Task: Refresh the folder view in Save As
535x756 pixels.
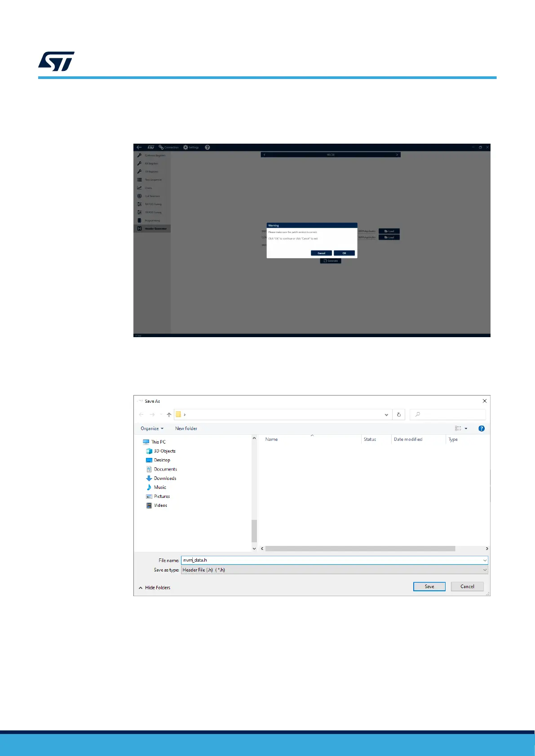Action: 399,414
